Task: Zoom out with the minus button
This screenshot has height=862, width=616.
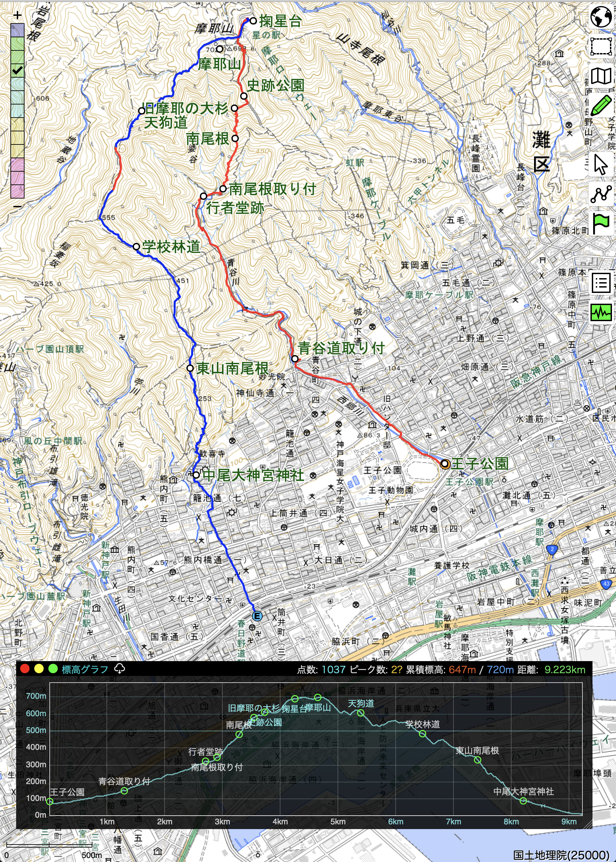Action: coord(17,207)
